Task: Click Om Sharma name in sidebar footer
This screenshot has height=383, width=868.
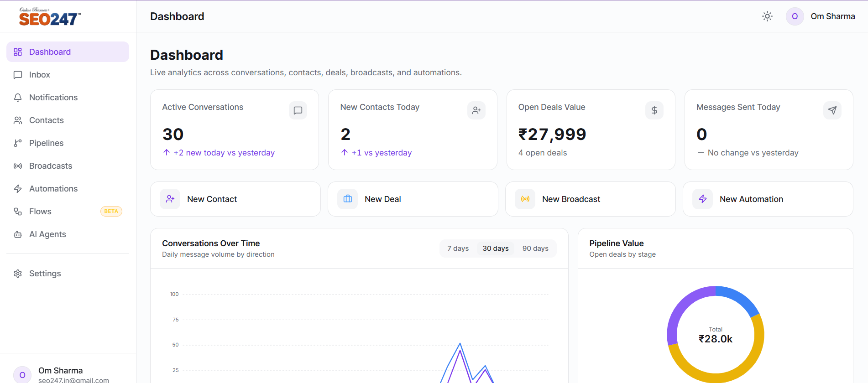Action: pyautogui.click(x=61, y=371)
